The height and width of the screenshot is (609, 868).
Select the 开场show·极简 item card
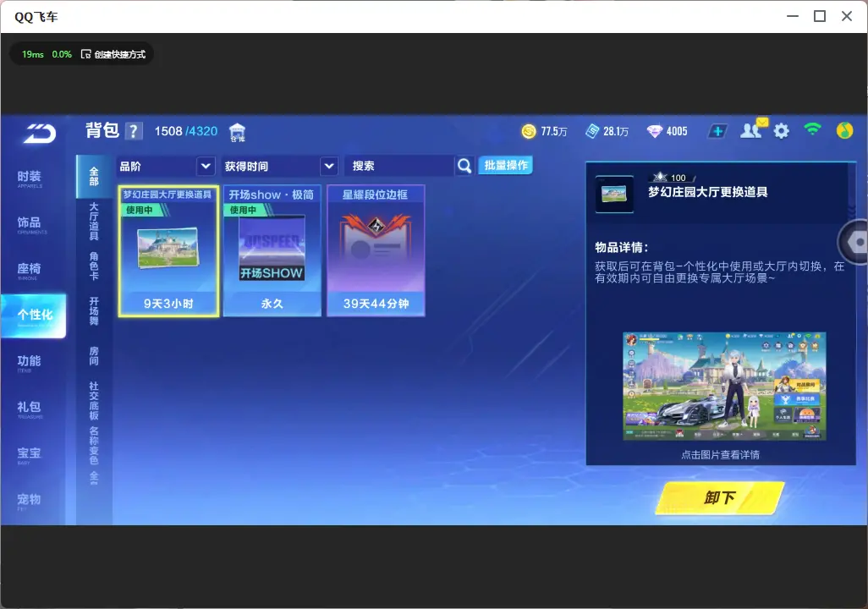click(272, 251)
